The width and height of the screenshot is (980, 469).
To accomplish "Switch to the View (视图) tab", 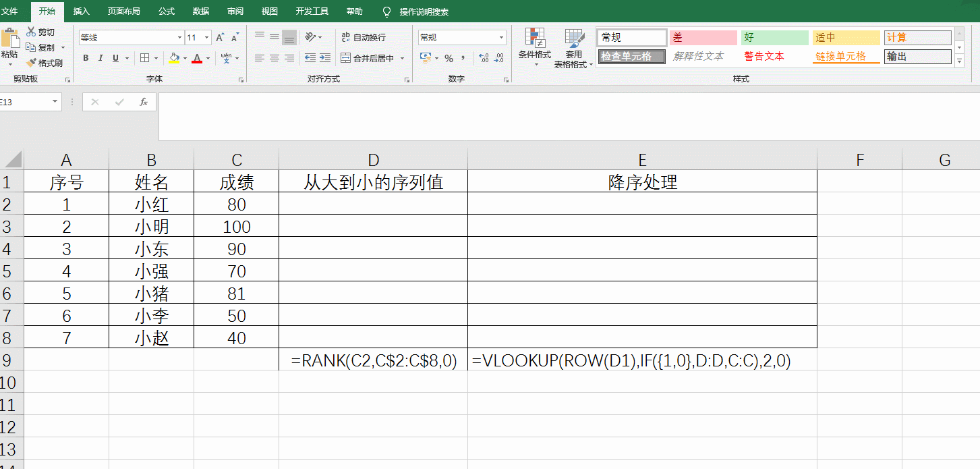I will 270,11.
